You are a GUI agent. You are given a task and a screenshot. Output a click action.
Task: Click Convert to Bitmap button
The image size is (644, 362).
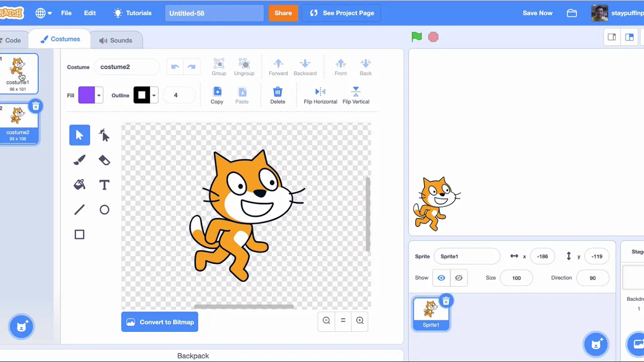[159, 322]
